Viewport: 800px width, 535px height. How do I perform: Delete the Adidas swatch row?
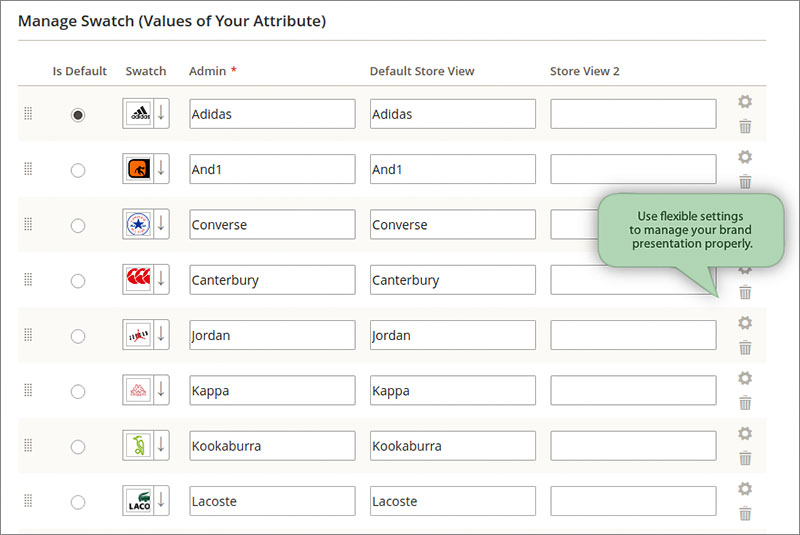745,126
